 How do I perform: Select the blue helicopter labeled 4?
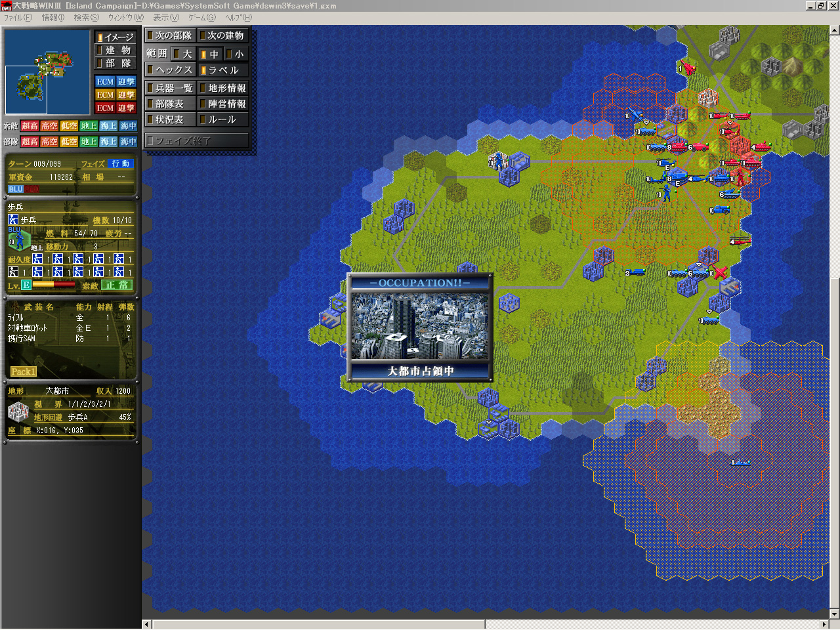point(698,178)
